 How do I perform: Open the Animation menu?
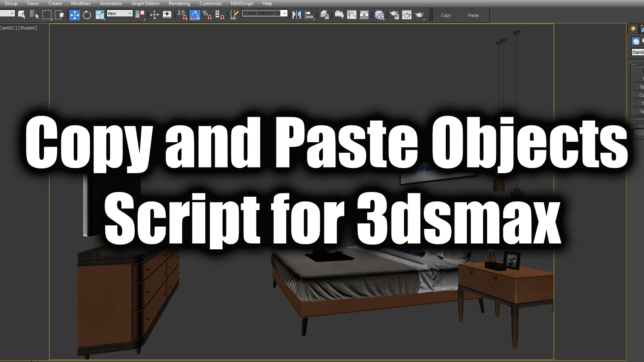coord(111,4)
